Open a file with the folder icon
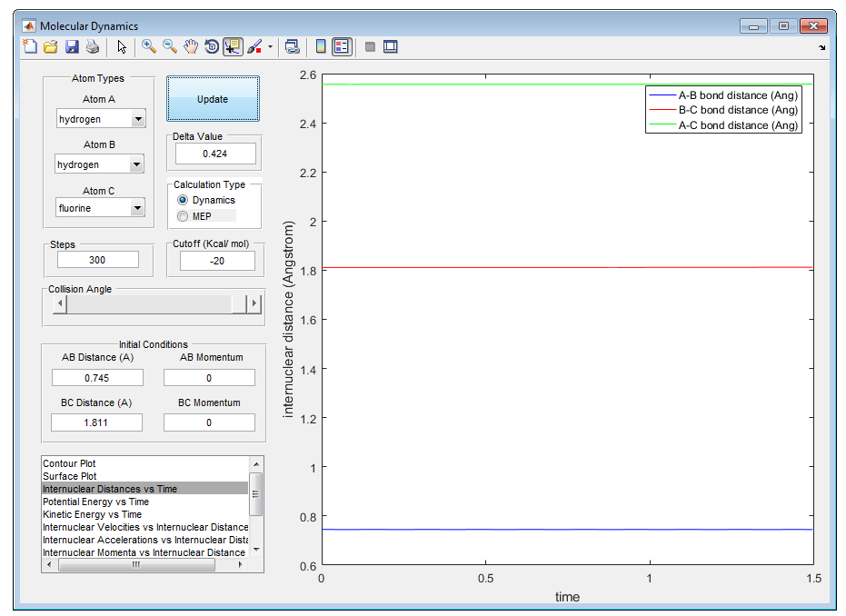 tap(51, 47)
